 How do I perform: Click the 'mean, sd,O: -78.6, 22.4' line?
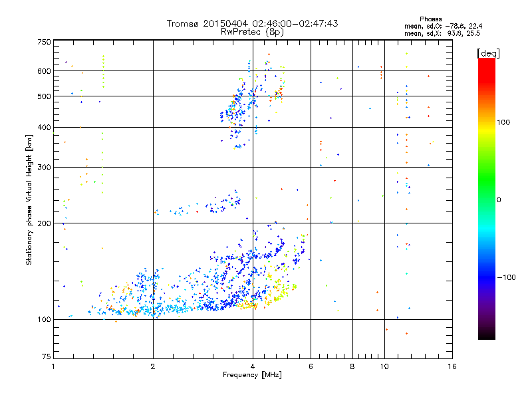(x=443, y=26)
